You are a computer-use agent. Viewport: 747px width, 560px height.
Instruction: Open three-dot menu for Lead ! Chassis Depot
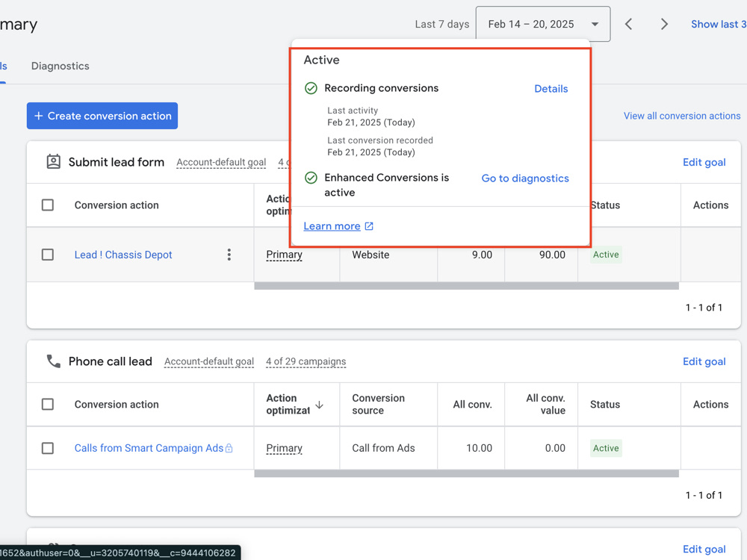[229, 255]
